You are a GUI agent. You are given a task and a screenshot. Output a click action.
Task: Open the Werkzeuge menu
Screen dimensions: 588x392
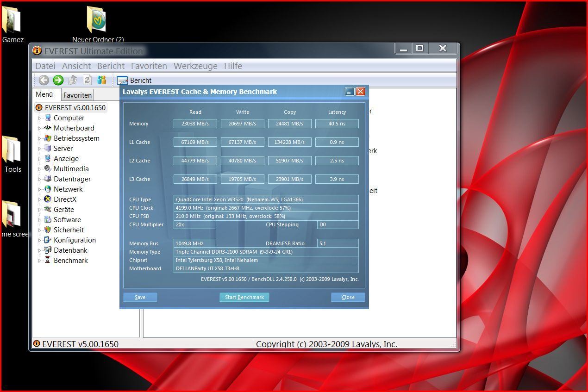point(195,66)
